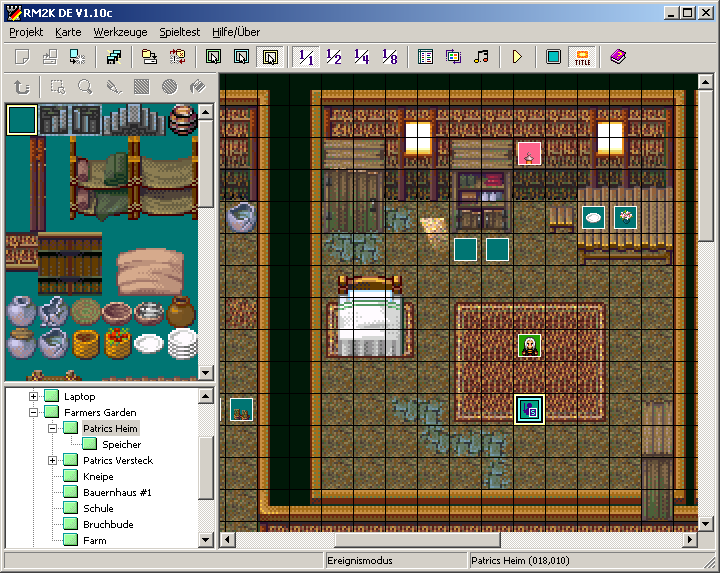Set map zoom to 1/8
Screen dimensions: 720x573
389,57
